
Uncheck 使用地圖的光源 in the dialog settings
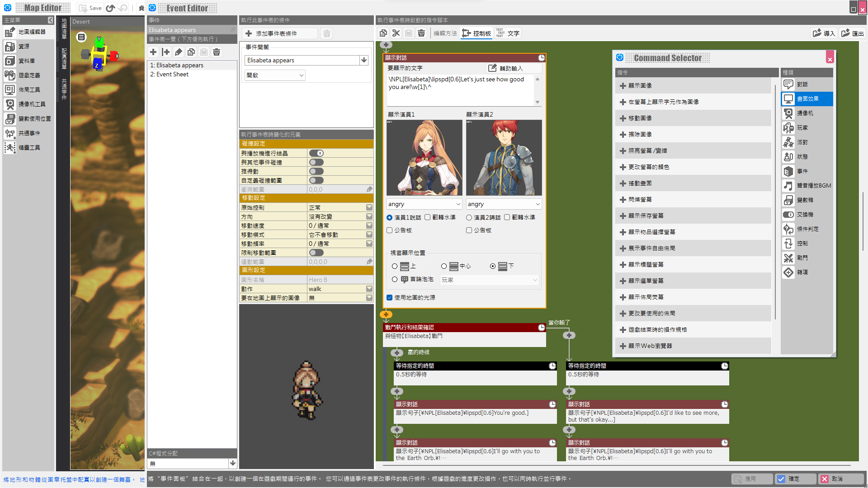389,297
